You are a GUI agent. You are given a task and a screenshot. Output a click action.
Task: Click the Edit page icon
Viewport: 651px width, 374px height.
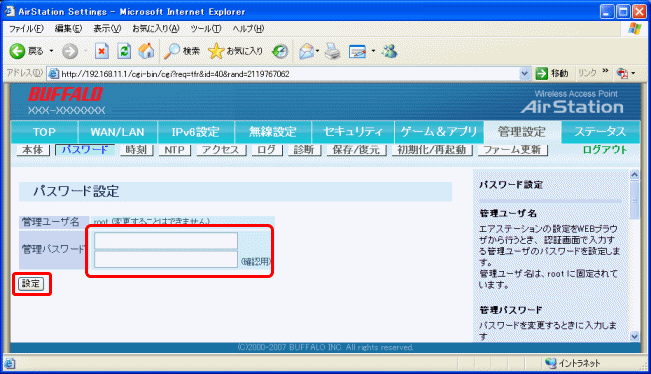tap(357, 51)
